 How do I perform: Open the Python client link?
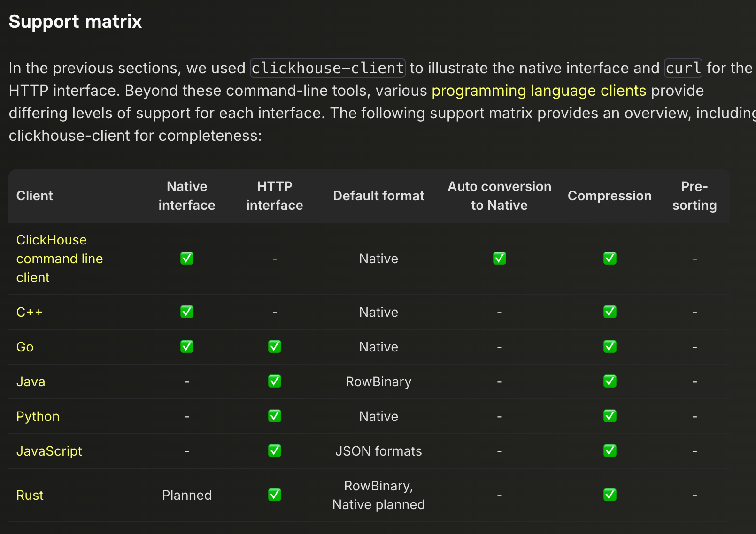pyautogui.click(x=38, y=416)
